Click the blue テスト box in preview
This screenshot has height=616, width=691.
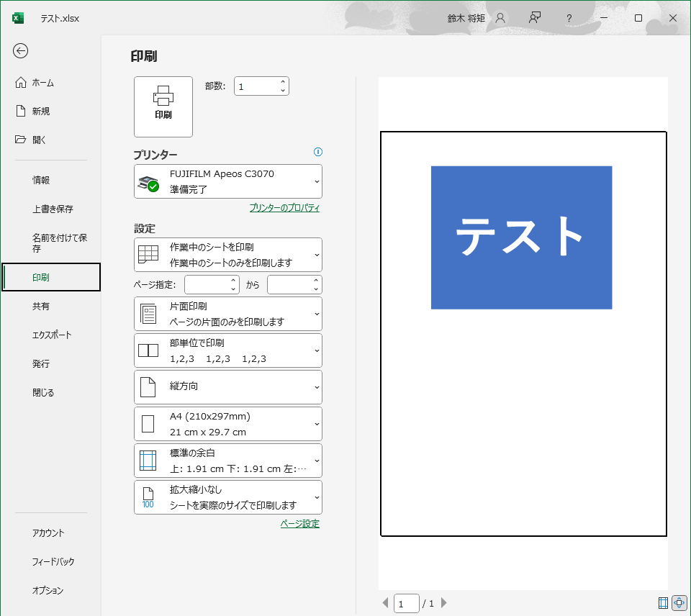521,237
